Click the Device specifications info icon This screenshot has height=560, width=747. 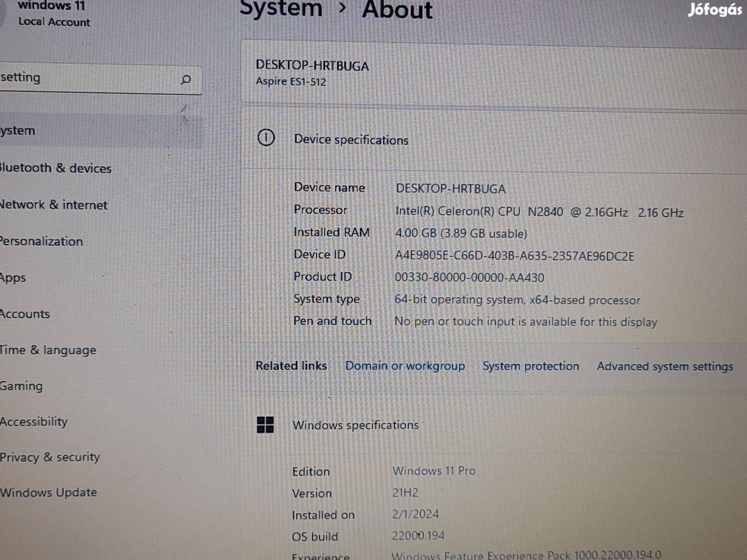coord(266,138)
